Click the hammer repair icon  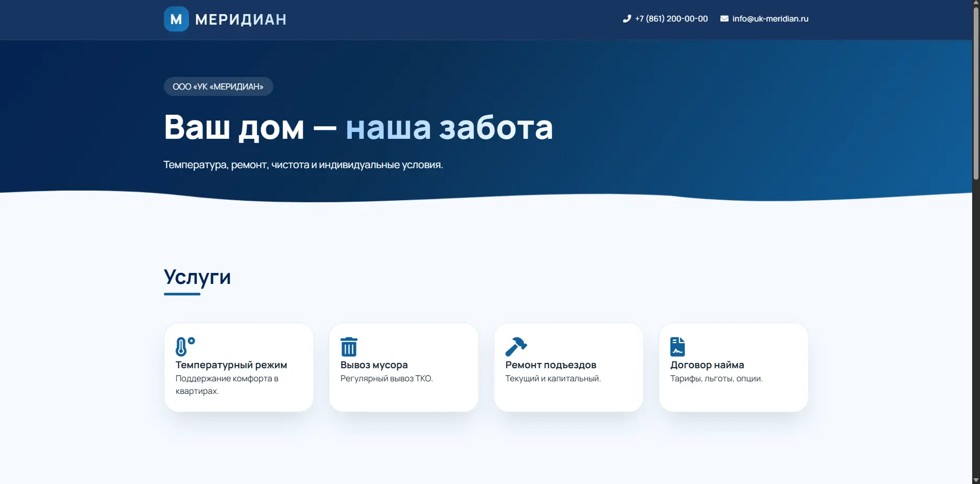click(516, 346)
